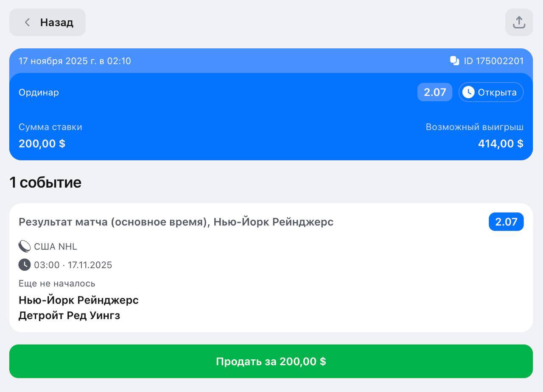Click the 2.07 odds badge in blue header
The image size is (543, 392).
coord(435,92)
